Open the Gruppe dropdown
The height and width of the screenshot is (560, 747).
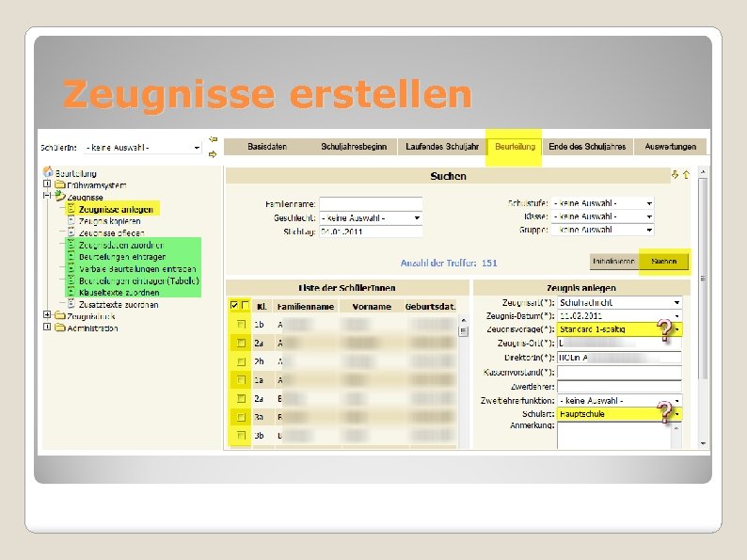(649, 231)
